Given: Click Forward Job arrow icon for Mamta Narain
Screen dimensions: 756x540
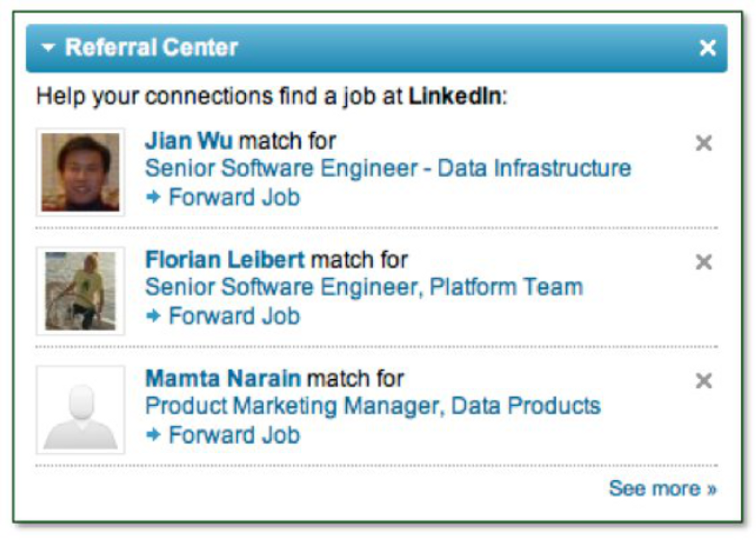Looking at the screenshot, I should pos(153,434).
